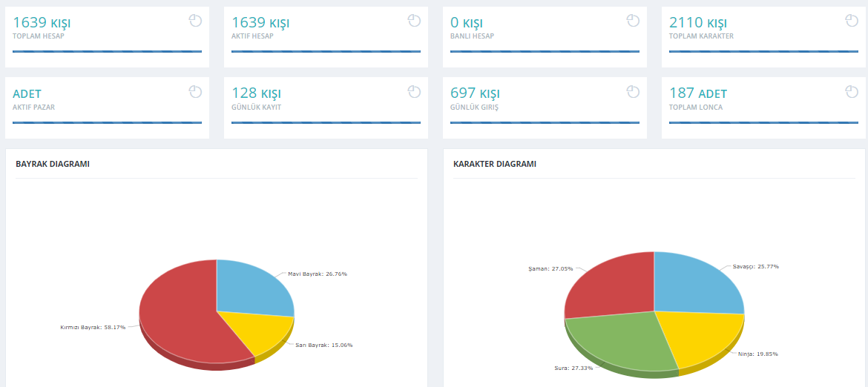Click pie icon on Aktif Pazar card
The image size is (868, 387).
click(195, 92)
